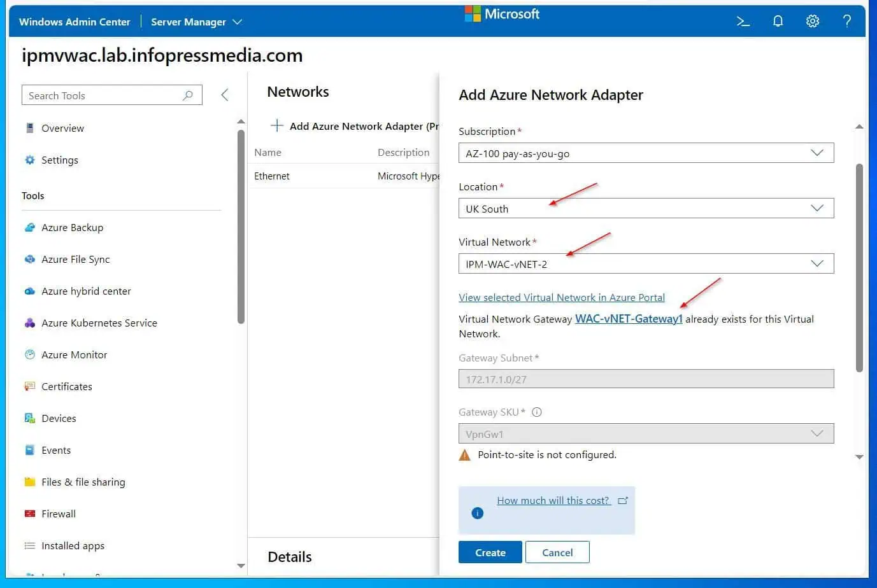
Task: Click the Devices icon
Action: click(29, 418)
